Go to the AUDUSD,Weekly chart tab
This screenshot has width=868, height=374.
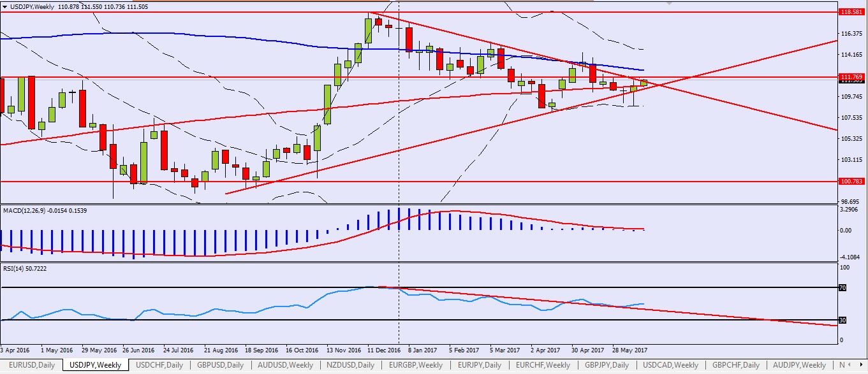285,365
